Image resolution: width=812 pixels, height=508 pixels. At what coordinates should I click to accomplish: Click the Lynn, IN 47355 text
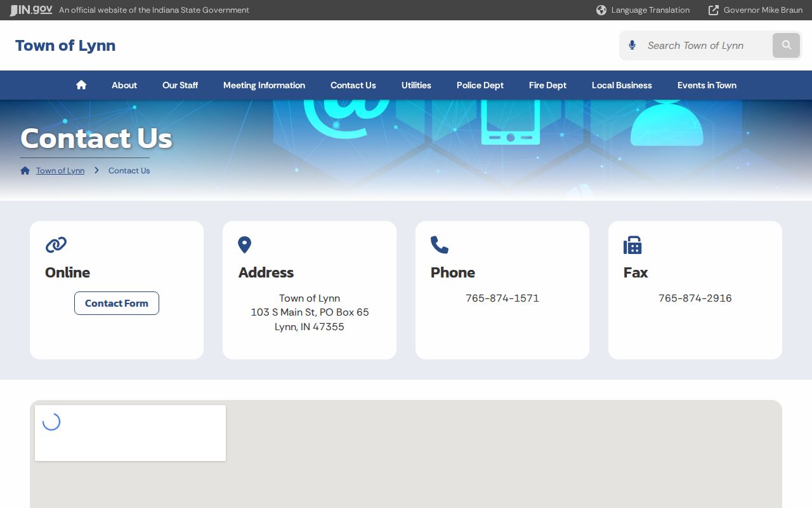click(x=310, y=326)
